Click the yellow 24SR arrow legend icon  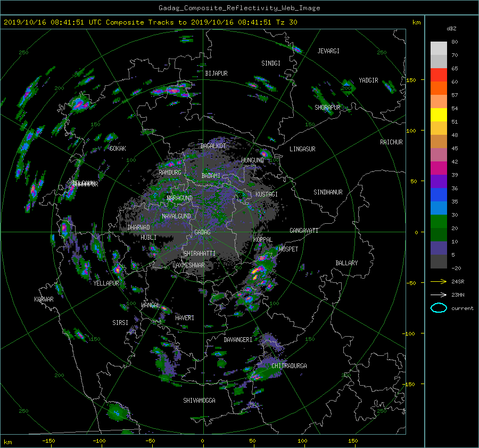[x=439, y=282]
